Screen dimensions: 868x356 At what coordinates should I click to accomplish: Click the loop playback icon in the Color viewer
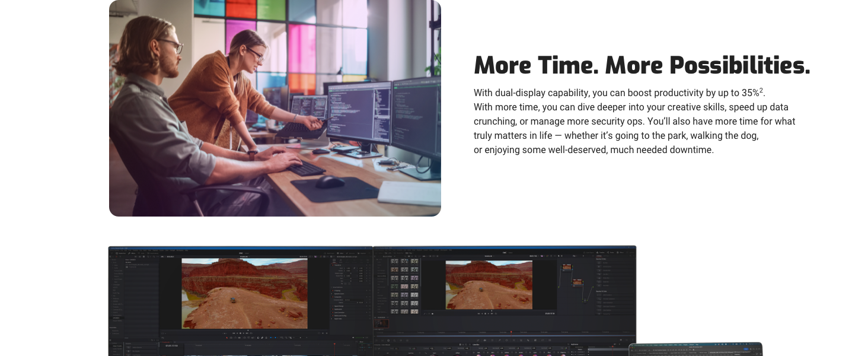496,313
